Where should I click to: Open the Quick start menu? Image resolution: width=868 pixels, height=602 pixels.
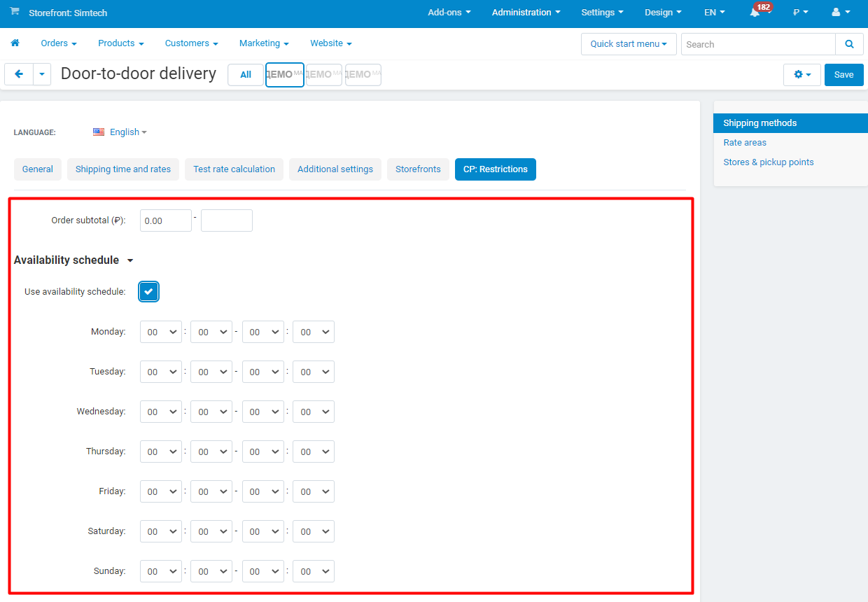(x=629, y=44)
